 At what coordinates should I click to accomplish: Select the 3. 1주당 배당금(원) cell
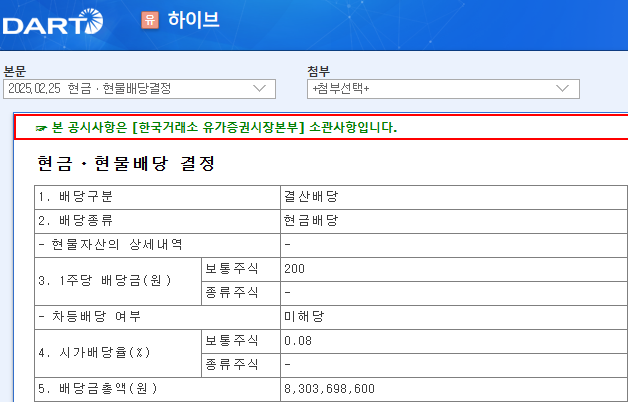[x=105, y=280]
